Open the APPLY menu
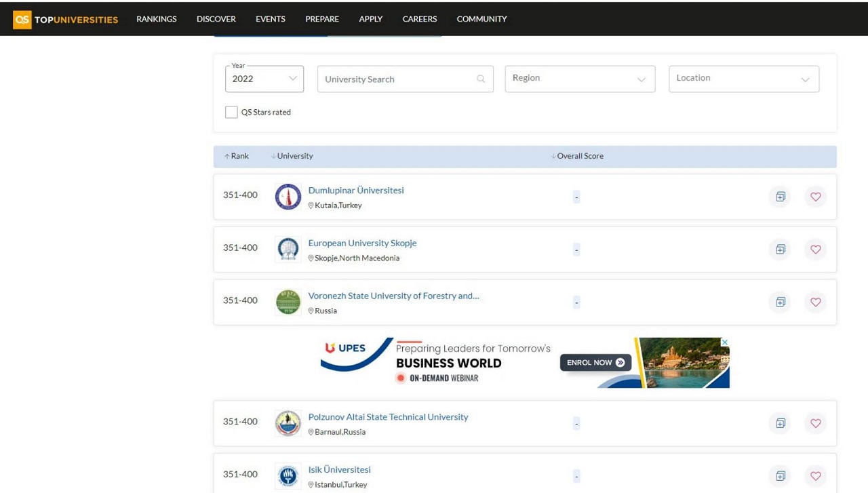 pyautogui.click(x=371, y=19)
